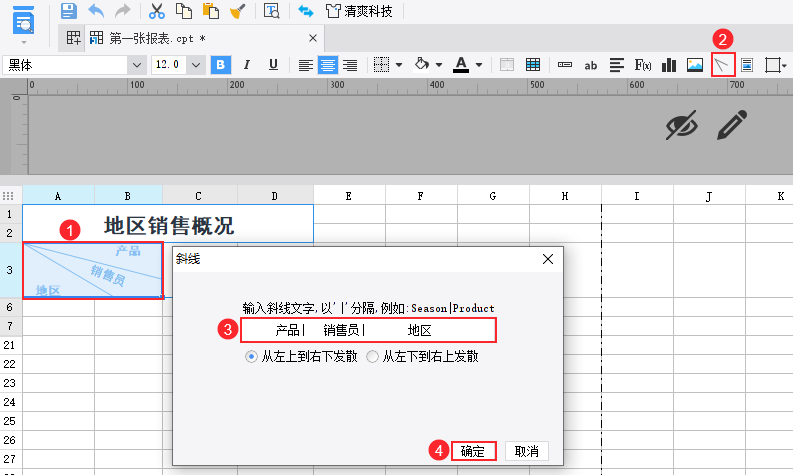Click the merge cells icon

507,65
